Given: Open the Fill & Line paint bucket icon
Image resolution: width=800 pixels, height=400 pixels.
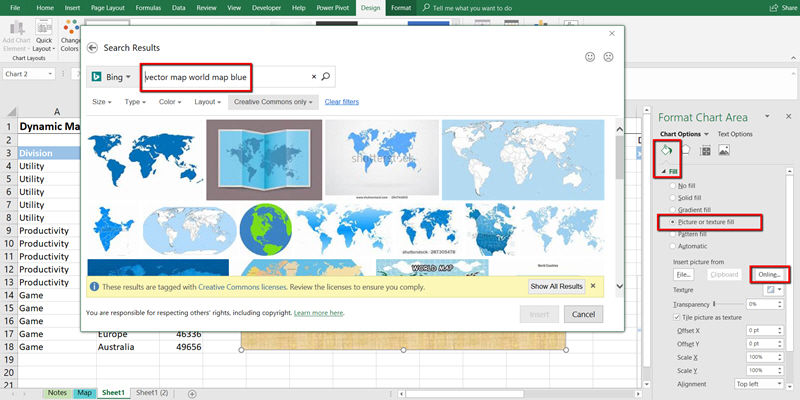Looking at the screenshot, I should click(667, 151).
